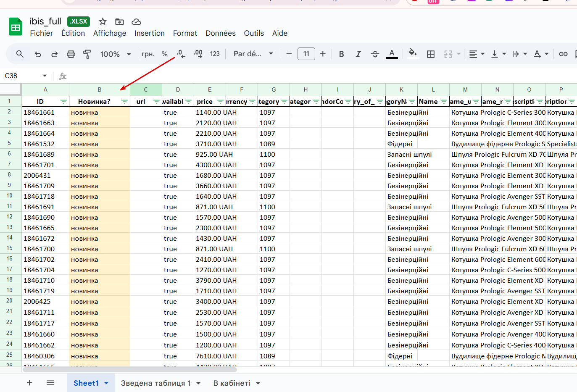Viewport: 577px width, 392px height.
Task: Open the Format menu
Action: tap(185, 33)
